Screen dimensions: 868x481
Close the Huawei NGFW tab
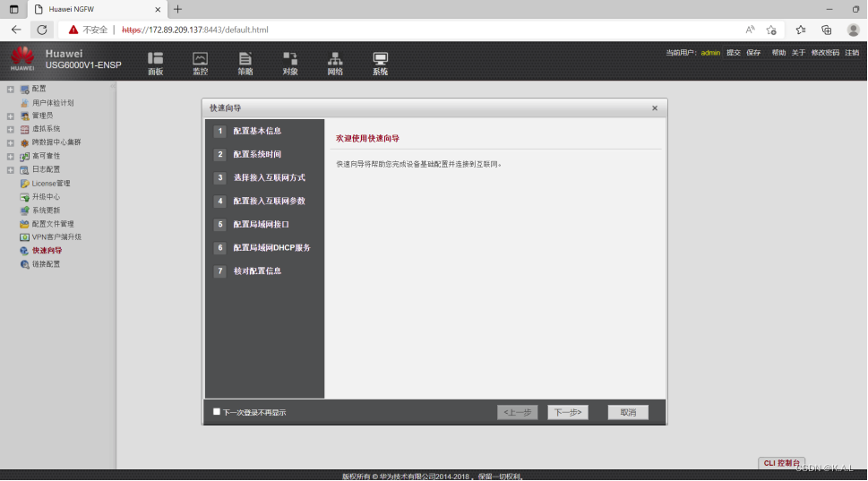tap(158, 10)
